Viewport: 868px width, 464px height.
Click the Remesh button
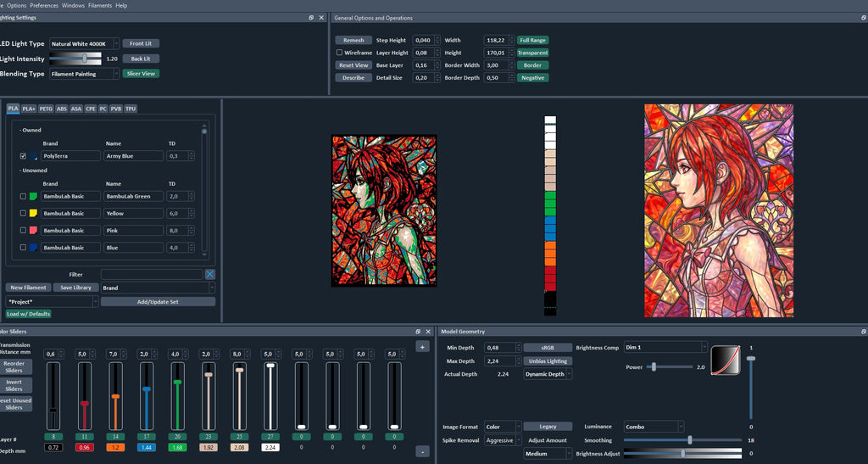click(x=353, y=41)
